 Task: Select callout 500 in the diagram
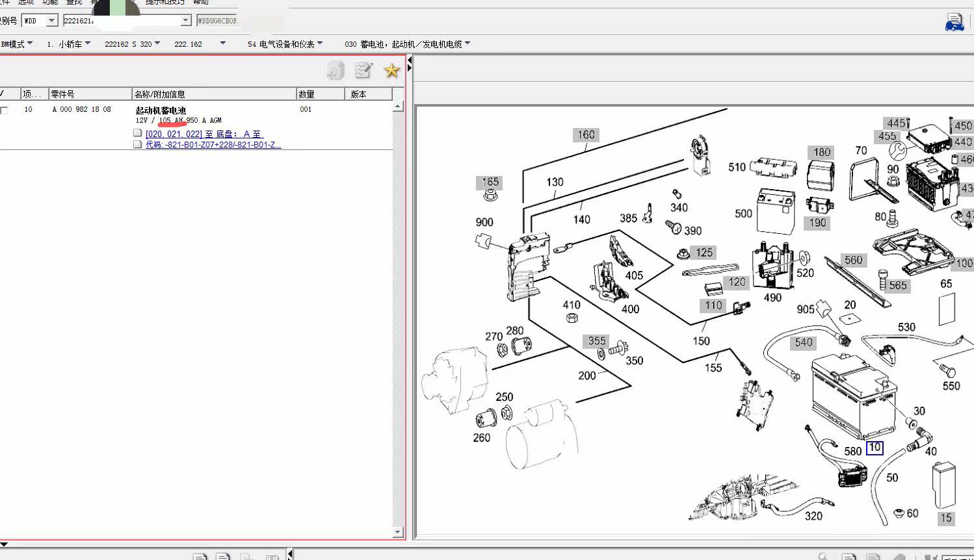(x=743, y=214)
